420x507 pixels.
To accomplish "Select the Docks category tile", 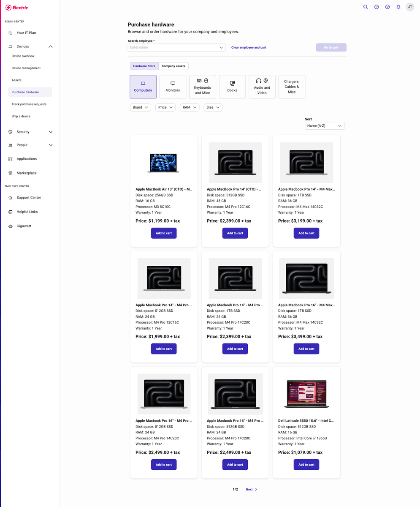I will [232, 87].
